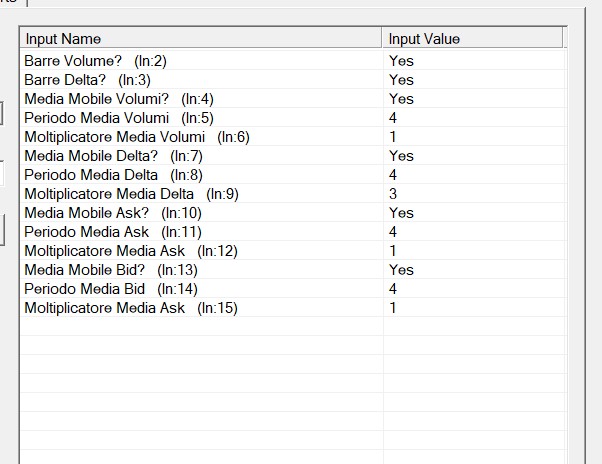Change the Yes value for Media Mobile Delta?
The width and height of the screenshot is (602, 464).
(x=401, y=156)
